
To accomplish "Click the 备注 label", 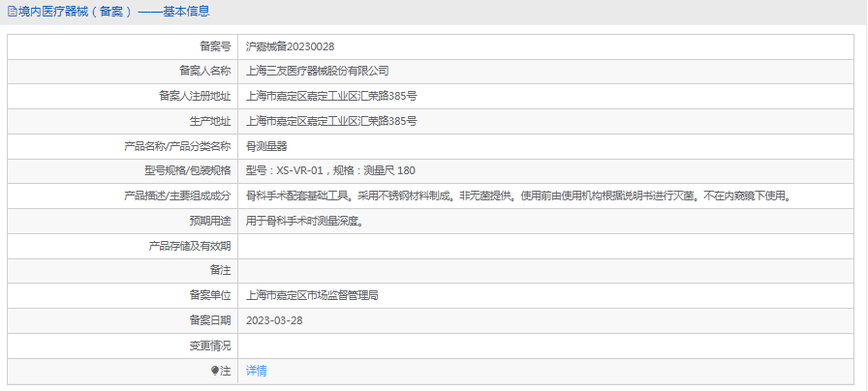I will [220, 271].
